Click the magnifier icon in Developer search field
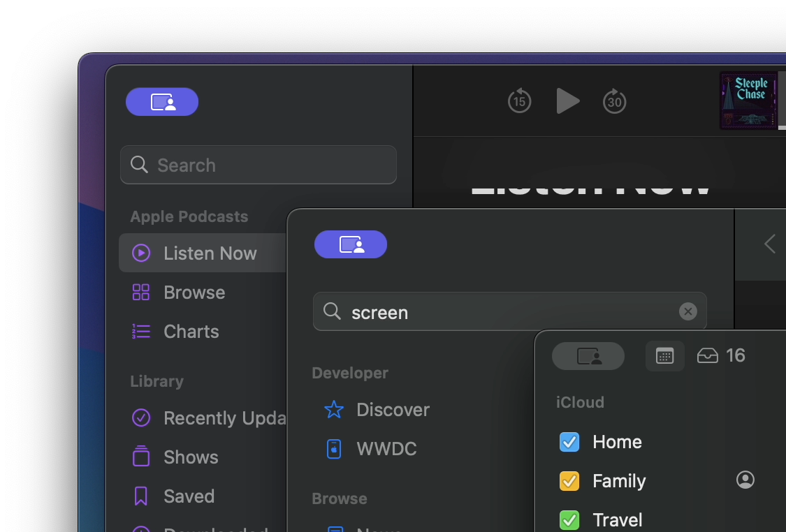Image resolution: width=786 pixels, height=532 pixels. [x=332, y=311]
